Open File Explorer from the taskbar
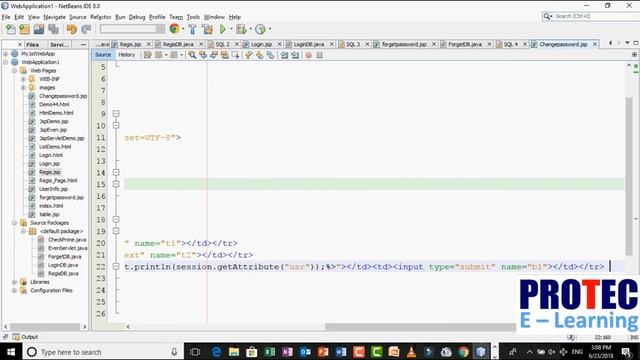 point(234,351)
